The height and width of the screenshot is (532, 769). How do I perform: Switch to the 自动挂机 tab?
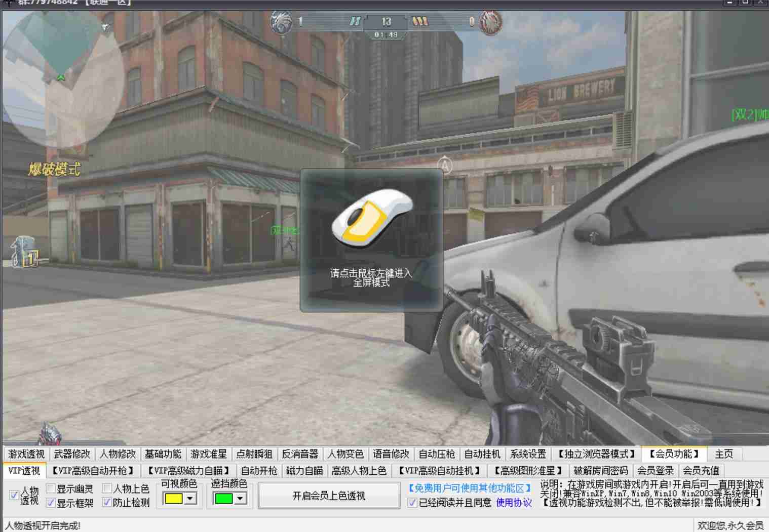pos(482,454)
